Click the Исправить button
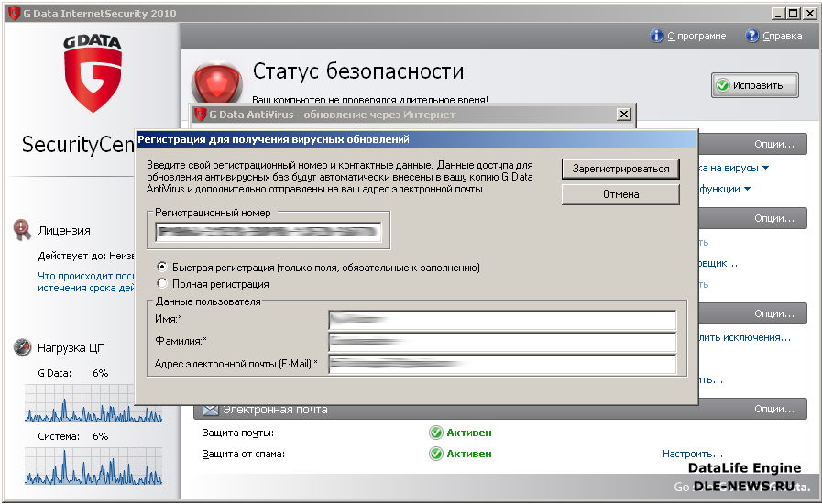 coord(755,85)
